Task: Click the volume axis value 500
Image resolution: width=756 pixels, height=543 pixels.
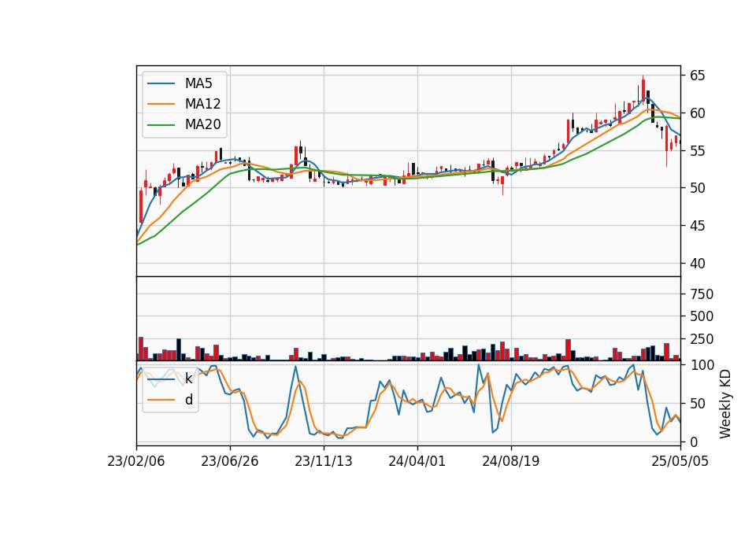Action: click(x=702, y=316)
